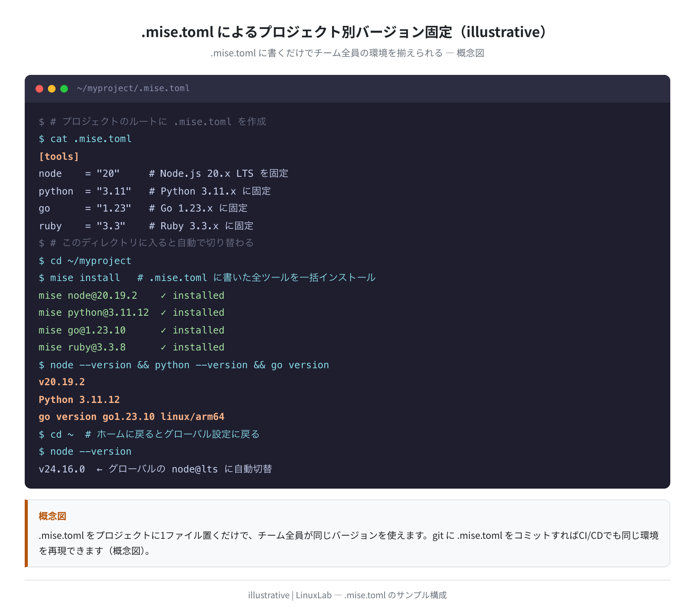The image size is (695, 616).
Task: Click the orange 概念図 callout title
Action: 53,516
